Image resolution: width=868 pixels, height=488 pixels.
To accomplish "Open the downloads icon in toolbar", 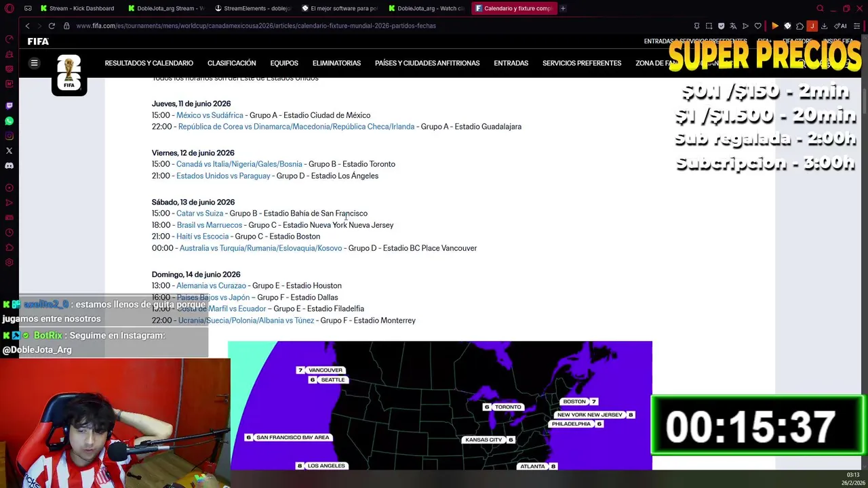I will click(x=824, y=26).
